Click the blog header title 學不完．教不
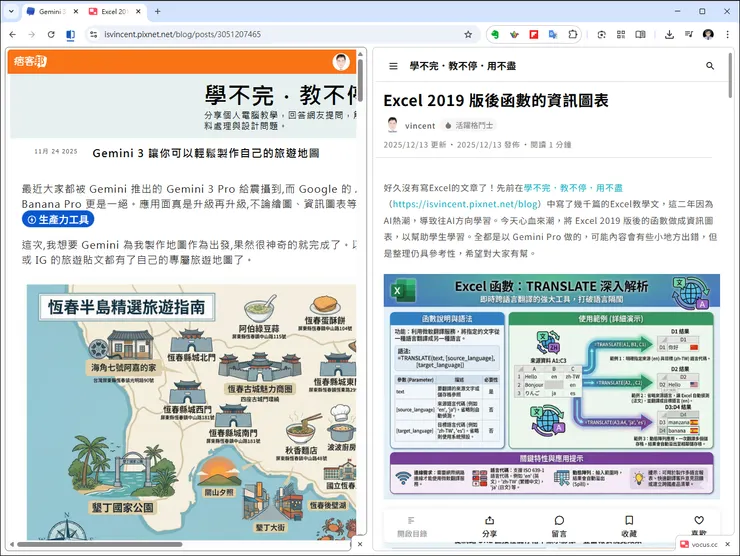 pyautogui.click(x=280, y=95)
